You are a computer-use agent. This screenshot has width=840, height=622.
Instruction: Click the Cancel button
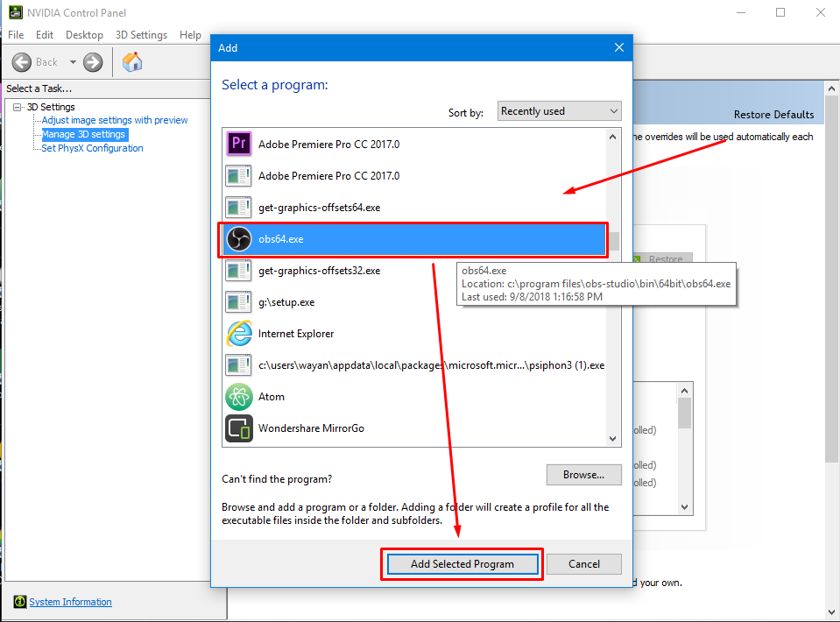point(584,564)
